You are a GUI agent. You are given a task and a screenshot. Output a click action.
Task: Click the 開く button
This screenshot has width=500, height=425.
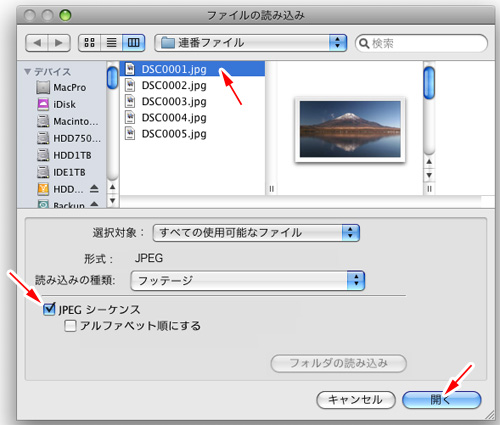(x=442, y=400)
